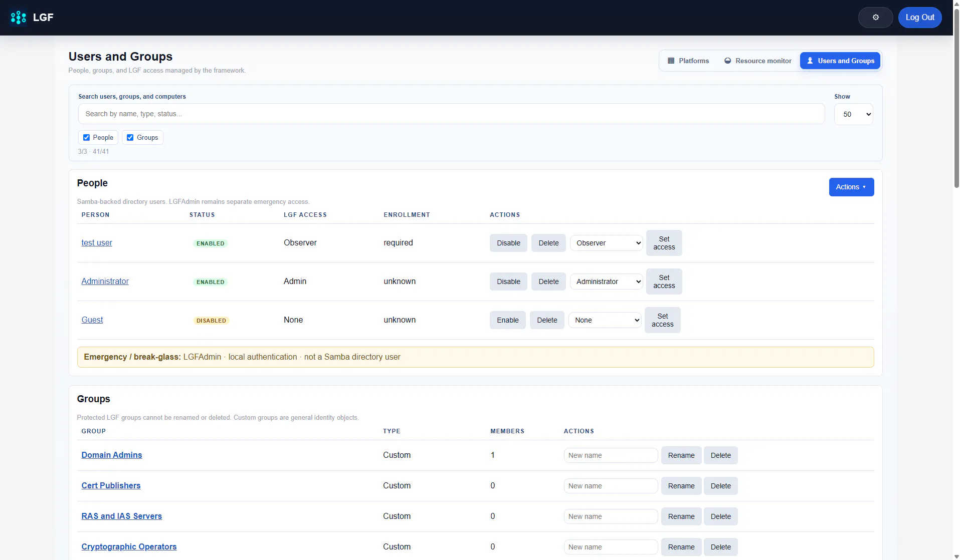The height and width of the screenshot is (560, 960).
Task: Open the Cryptographic Operators group
Action: pyautogui.click(x=129, y=547)
